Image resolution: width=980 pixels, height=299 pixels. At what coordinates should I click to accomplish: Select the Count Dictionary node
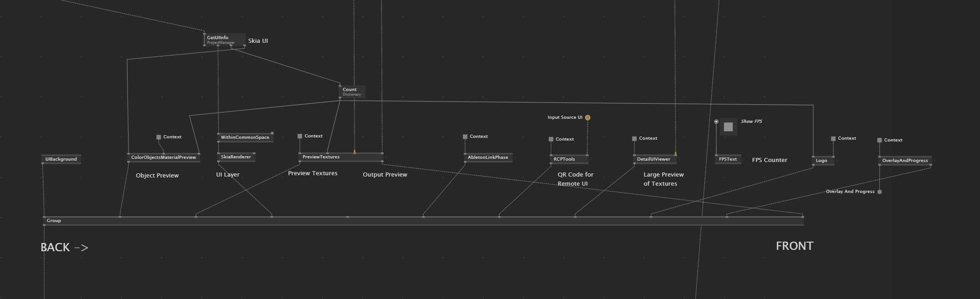pos(352,92)
